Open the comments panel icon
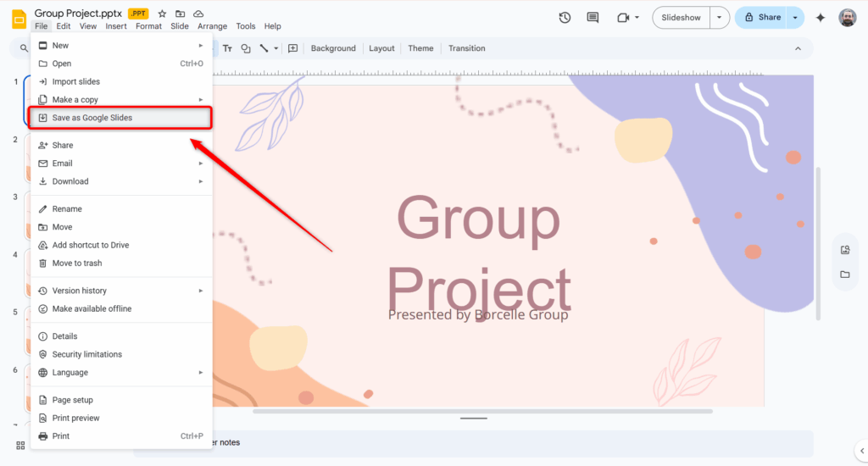This screenshot has width=868, height=466. (593, 18)
